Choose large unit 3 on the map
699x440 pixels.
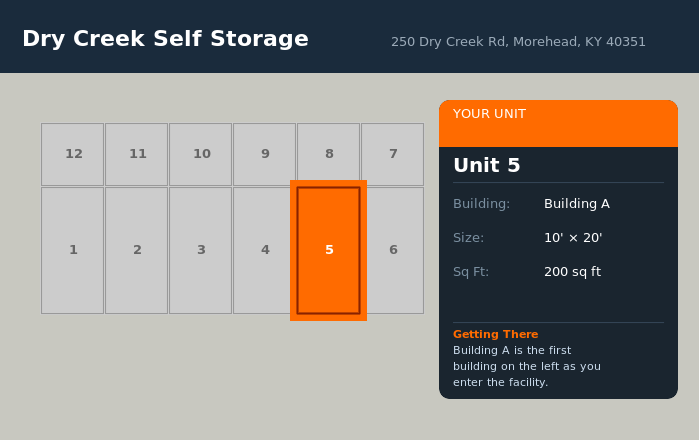[200, 250]
